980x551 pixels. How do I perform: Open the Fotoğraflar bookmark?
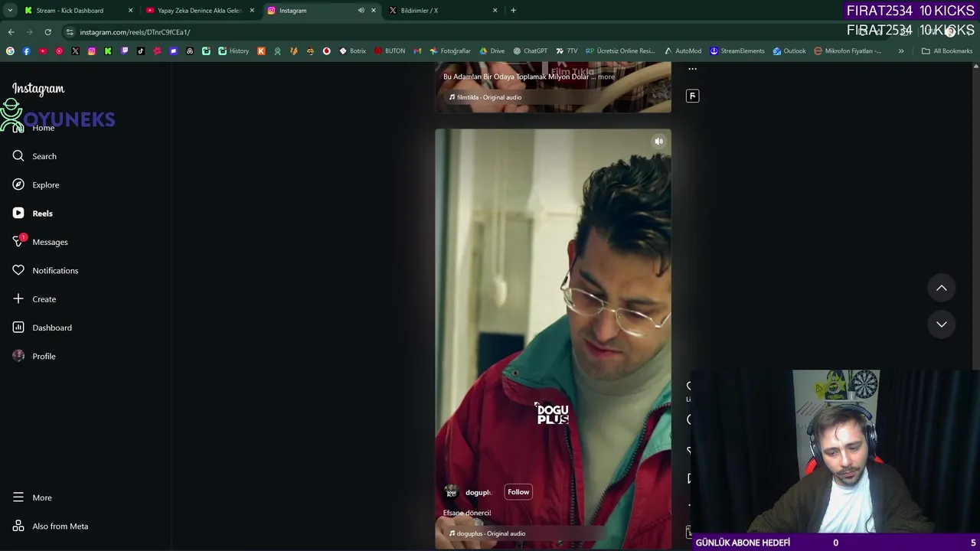(x=450, y=51)
